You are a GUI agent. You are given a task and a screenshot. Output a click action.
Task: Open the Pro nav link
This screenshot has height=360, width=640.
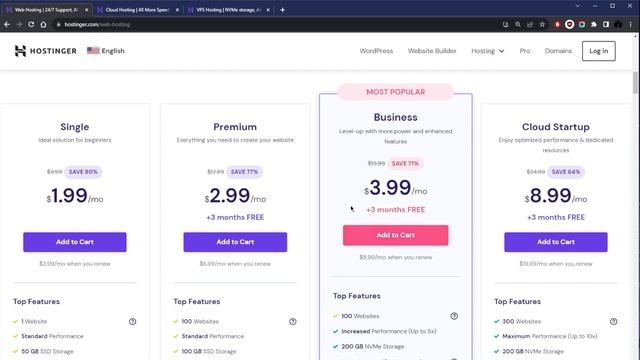pos(524,51)
